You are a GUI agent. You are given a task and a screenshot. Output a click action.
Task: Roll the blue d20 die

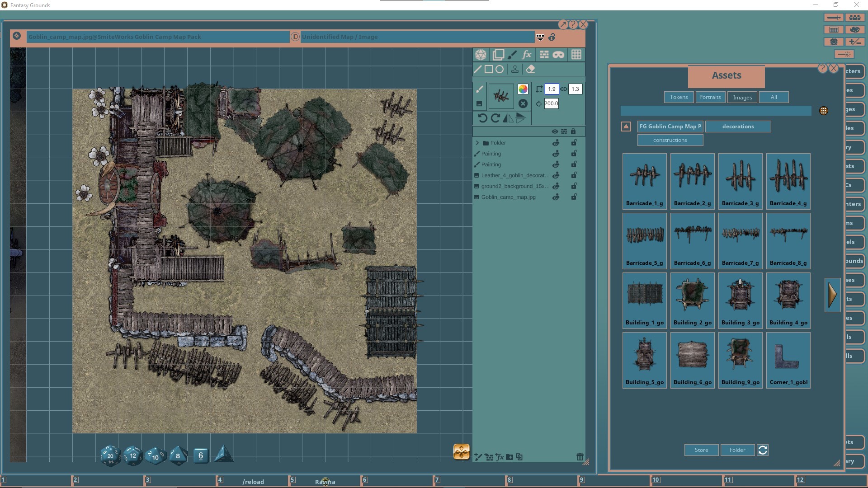coord(110,456)
